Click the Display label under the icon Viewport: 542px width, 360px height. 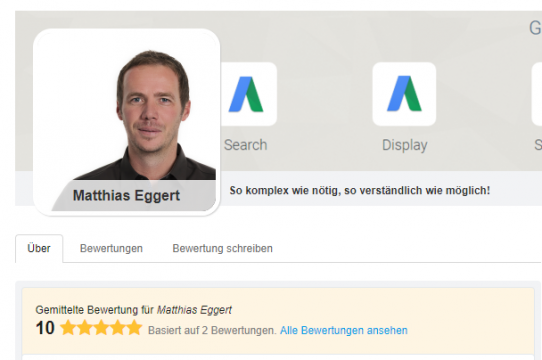404,145
